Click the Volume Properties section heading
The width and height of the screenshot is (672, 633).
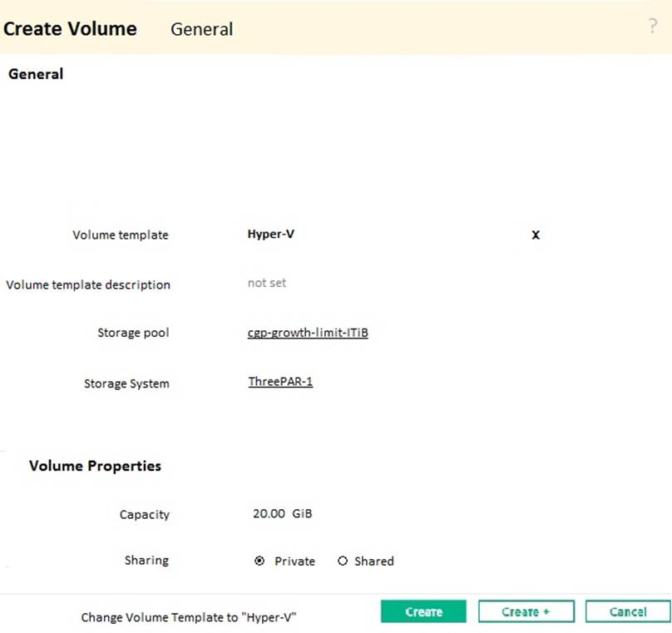95,466
